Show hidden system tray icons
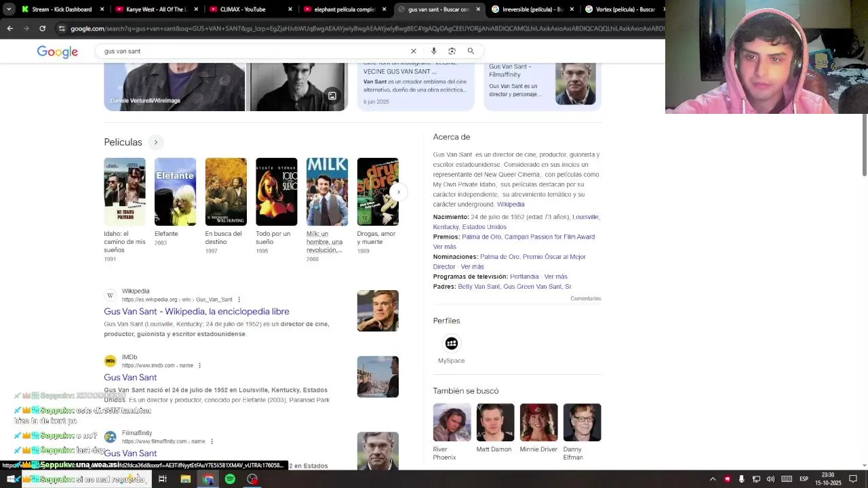 point(713,479)
